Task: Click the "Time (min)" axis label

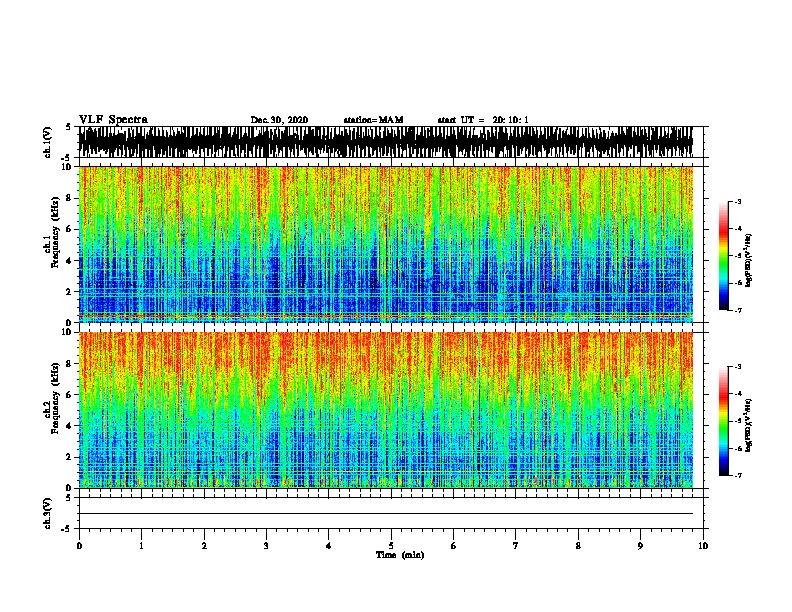Action: (400, 555)
